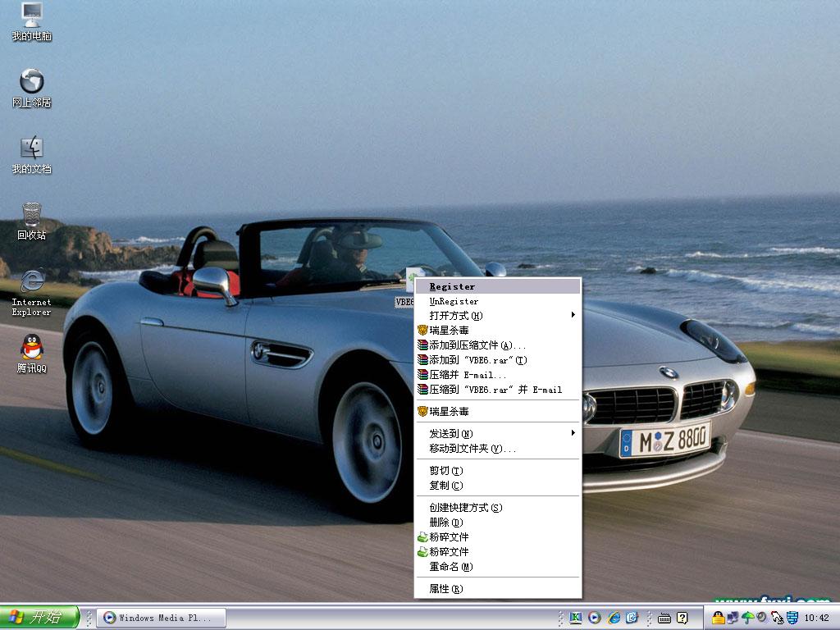Click the 开始 Start button

[39, 618]
